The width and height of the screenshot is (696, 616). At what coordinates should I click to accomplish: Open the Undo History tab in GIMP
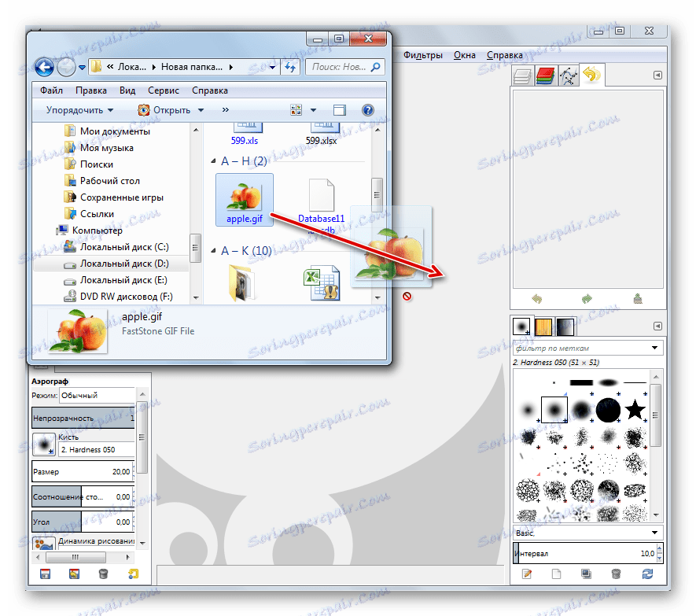pos(591,75)
